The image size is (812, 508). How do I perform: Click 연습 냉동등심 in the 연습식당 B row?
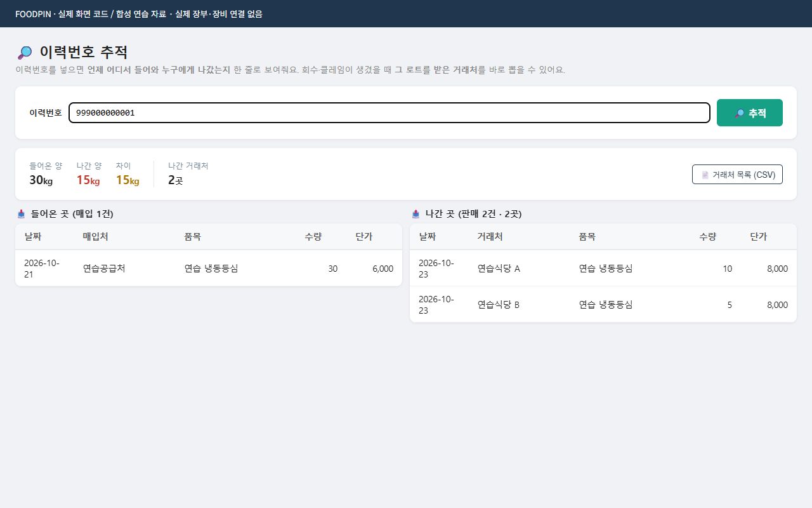coord(606,305)
